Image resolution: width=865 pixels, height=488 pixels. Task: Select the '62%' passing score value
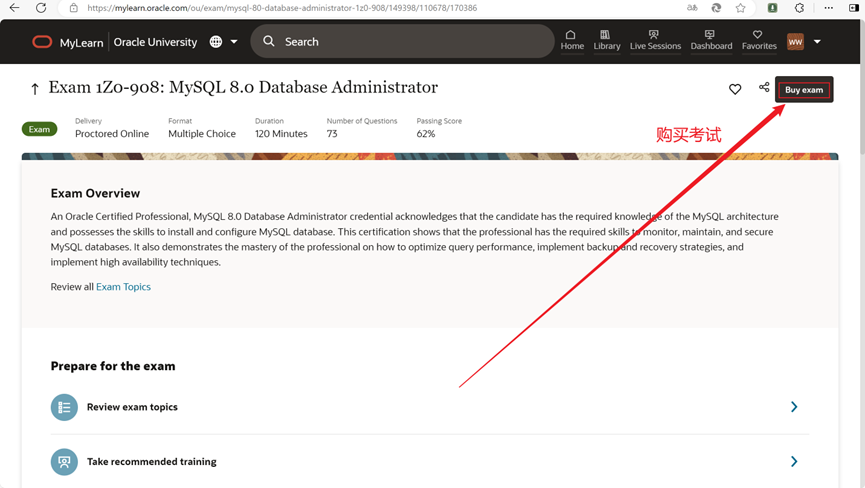(425, 133)
